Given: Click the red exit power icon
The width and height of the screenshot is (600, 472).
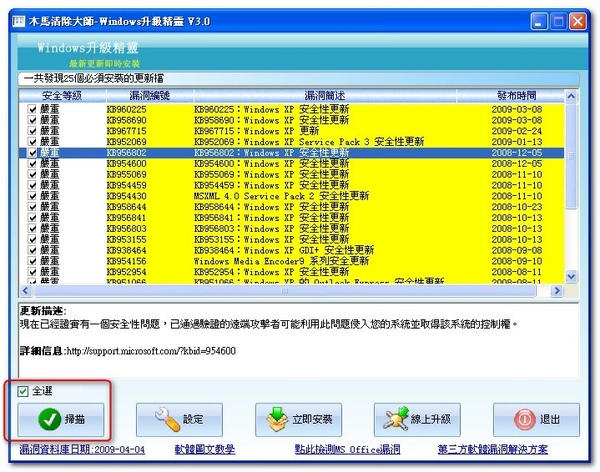Looking at the screenshot, I should pos(525,420).
